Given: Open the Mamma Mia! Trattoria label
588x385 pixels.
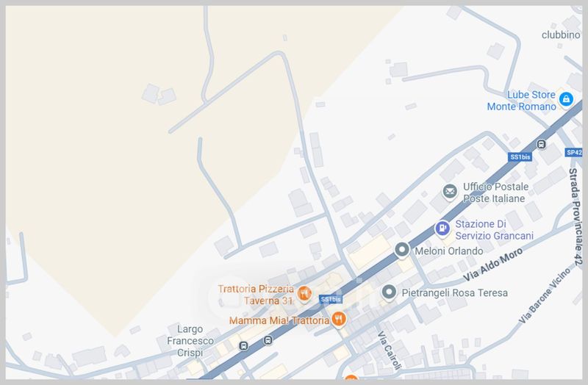Looking at the screenshot, I should (279, 320).
